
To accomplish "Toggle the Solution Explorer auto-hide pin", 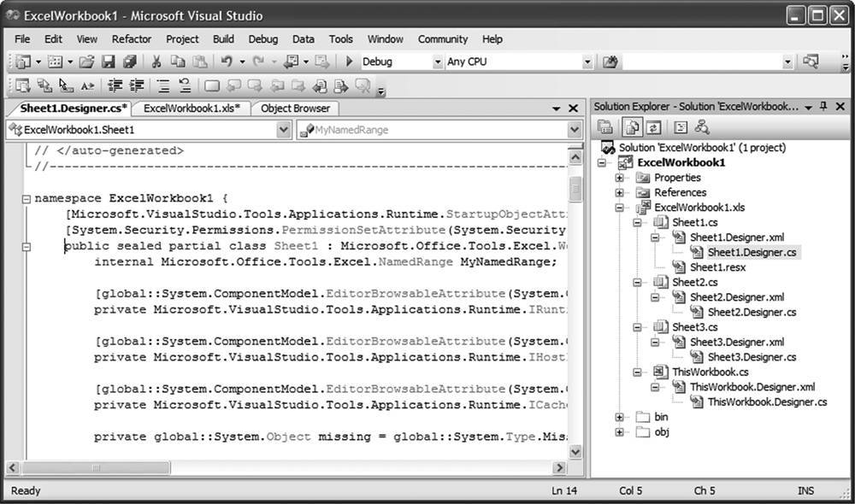I will pyautogui.click(x=823, y=107).
